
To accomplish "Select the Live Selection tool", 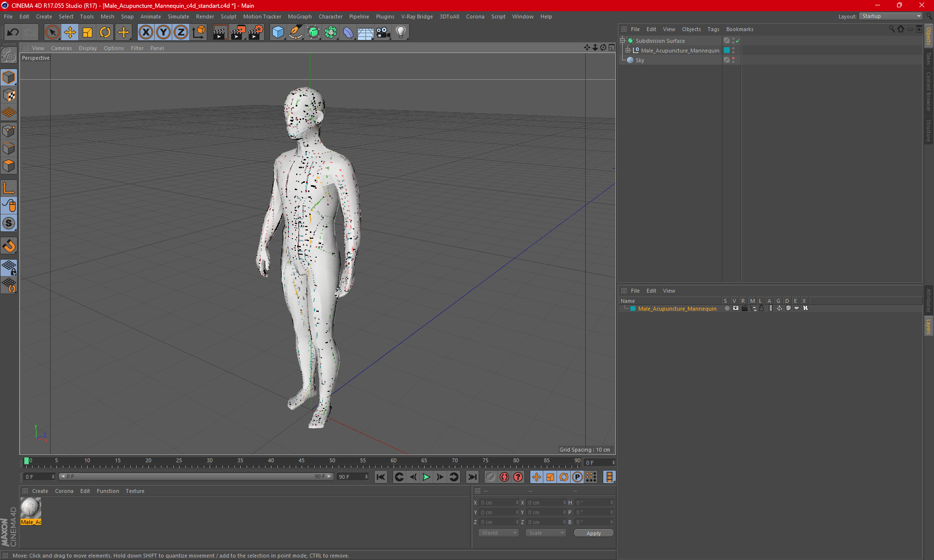I will pyautogui.click(x=52, y=32).
